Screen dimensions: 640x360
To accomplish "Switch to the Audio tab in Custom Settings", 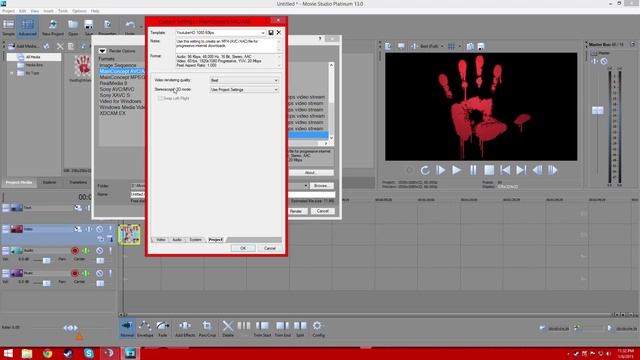I will tap(177, 240).
